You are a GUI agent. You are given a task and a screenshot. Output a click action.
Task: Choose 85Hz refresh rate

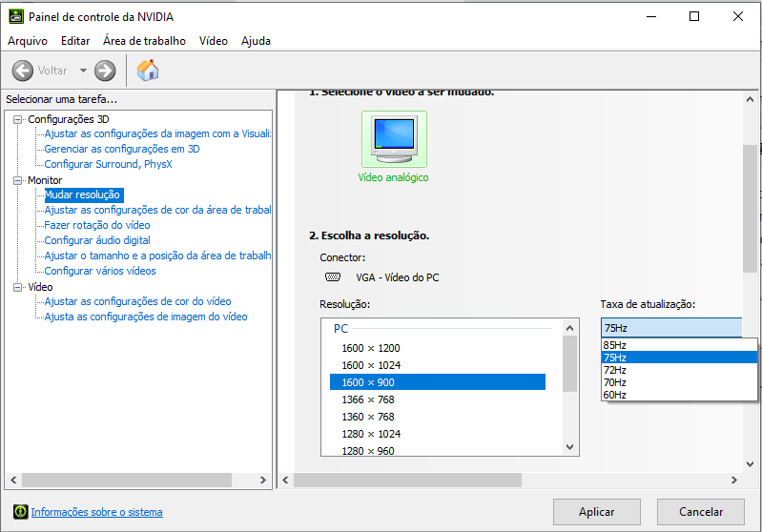[679, 345]
